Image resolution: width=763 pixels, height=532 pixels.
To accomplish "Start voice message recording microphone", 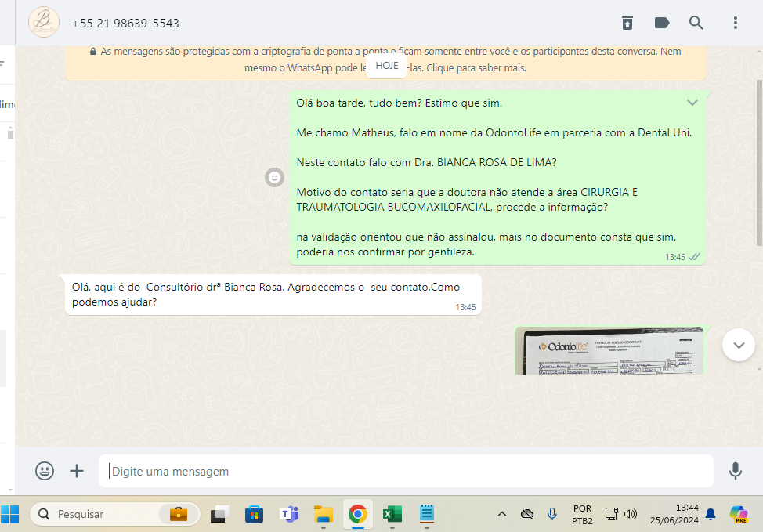I will pos(736,471).
